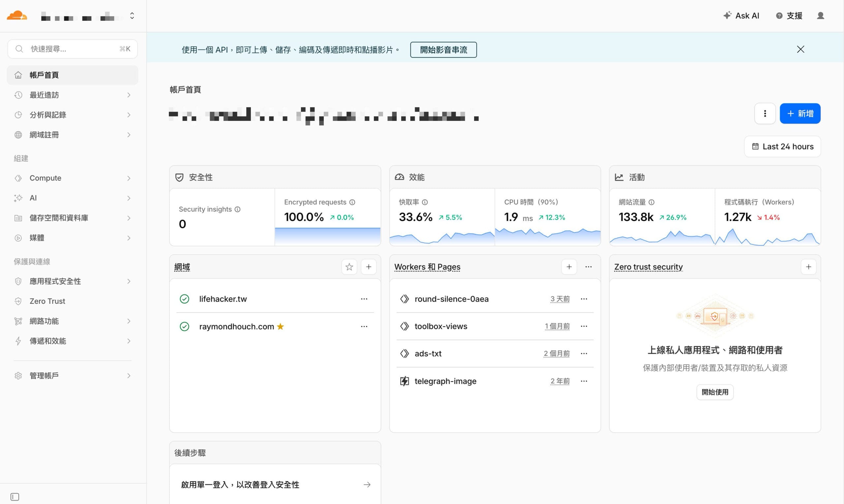844x504 pixels.
Task: Open Zero Trust in the sidebar
Action: pyautogui.click(x=47, y=301)
